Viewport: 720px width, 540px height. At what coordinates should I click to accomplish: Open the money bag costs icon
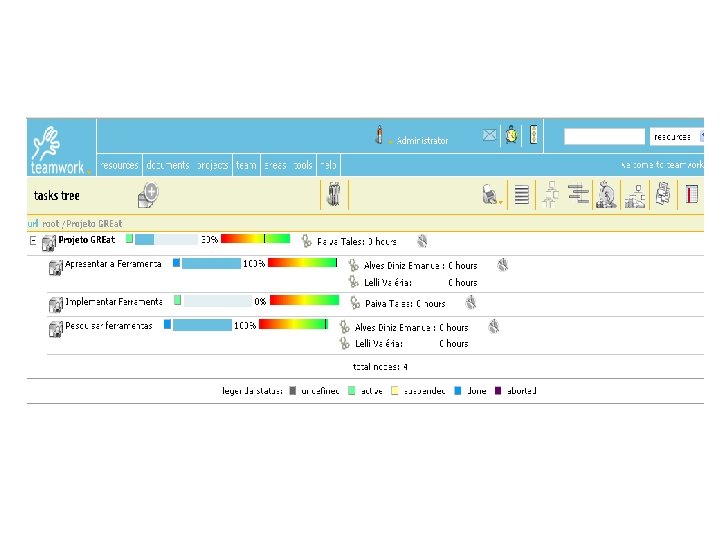(x=606, y=195)
